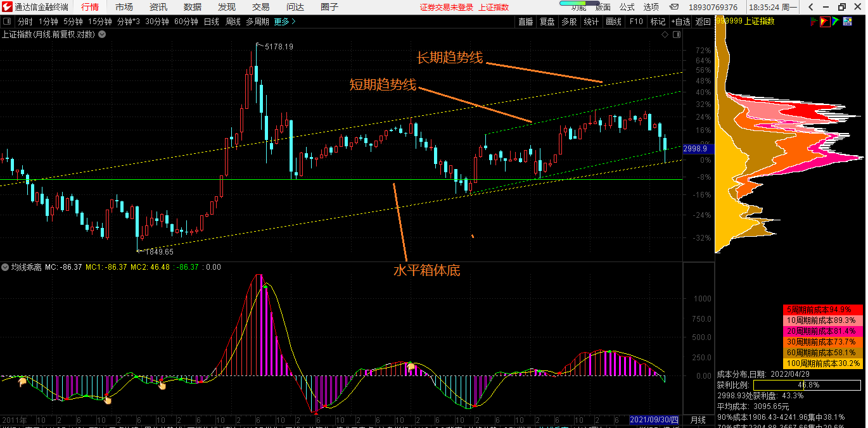Open the chip settings panel icon
The height and width of the screenshot is (428, 868).
[x=846, y=21]
